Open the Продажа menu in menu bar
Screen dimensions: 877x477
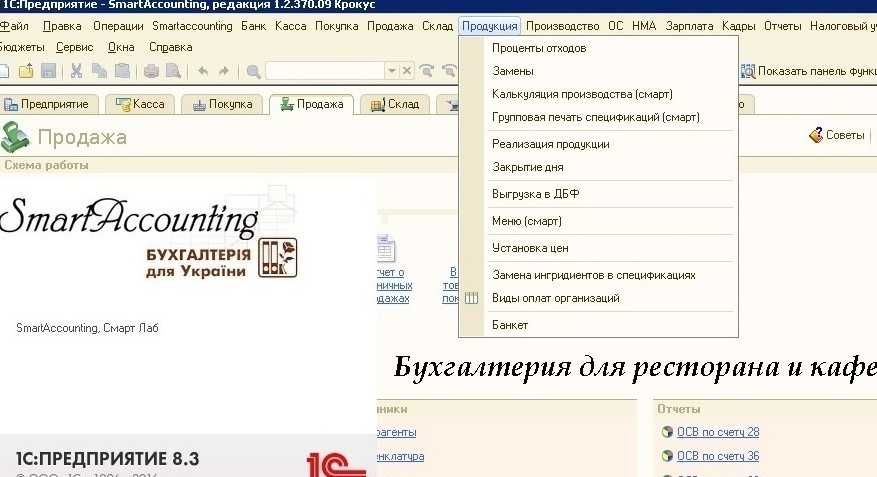390,26
